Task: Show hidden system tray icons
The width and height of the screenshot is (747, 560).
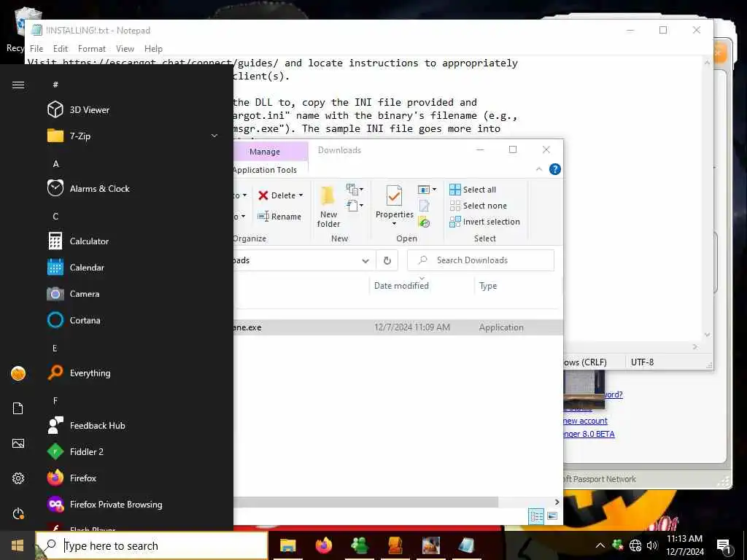Action: click(600, 545)
